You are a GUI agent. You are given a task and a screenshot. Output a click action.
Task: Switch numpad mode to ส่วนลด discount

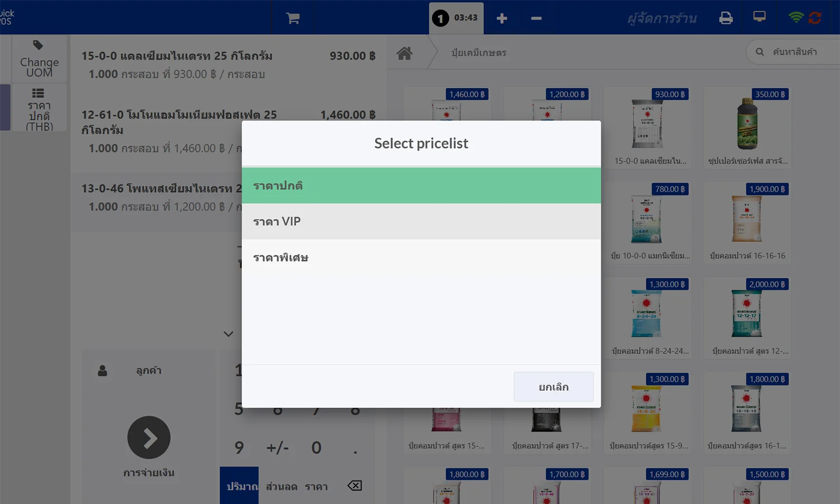[281, 486]
